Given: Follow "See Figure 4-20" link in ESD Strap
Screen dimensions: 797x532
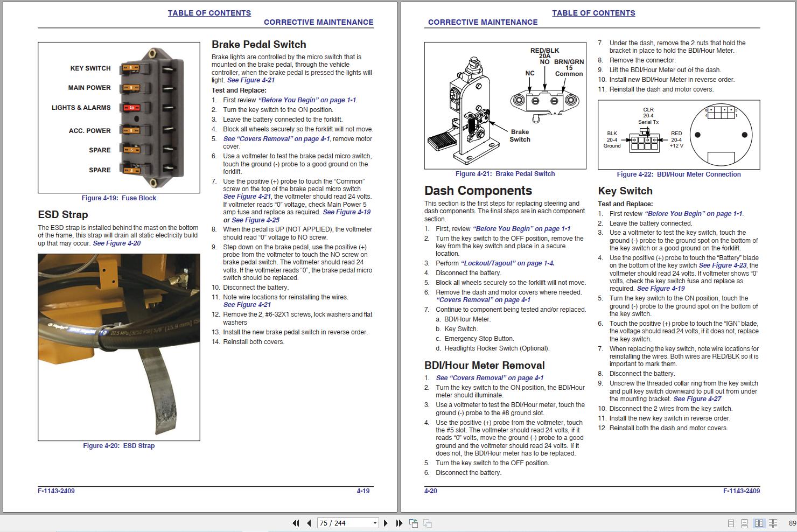Looking at the screenshot, I should [117, 243].
